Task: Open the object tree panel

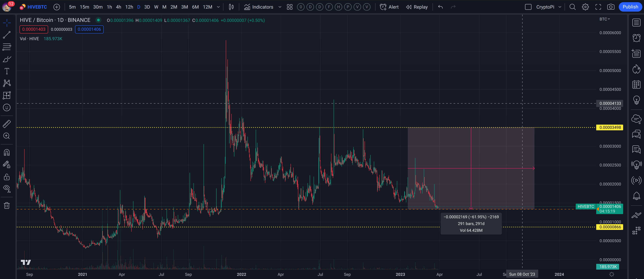Action: coord(636,230)
